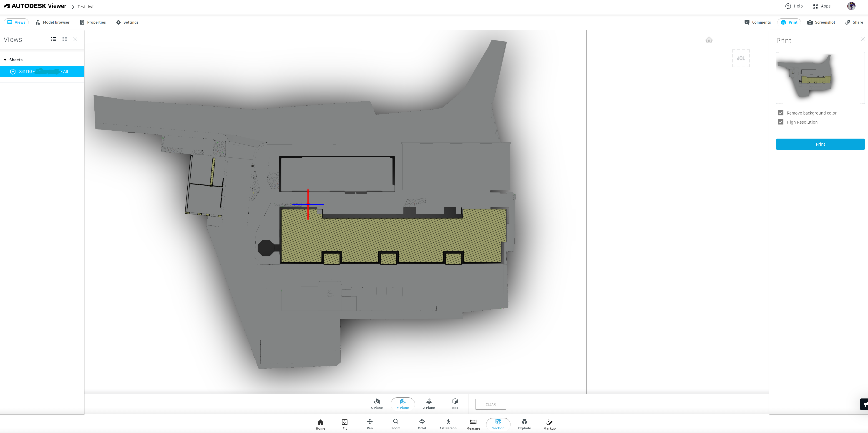Switch to the Model browser panel
This screenshot has width=868, height=433.
52,22
